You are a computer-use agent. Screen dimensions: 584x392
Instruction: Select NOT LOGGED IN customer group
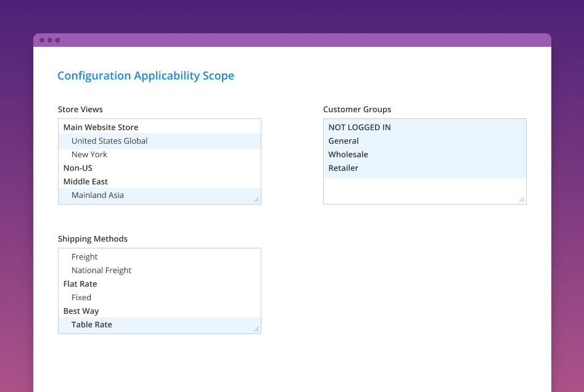(360, 128)
